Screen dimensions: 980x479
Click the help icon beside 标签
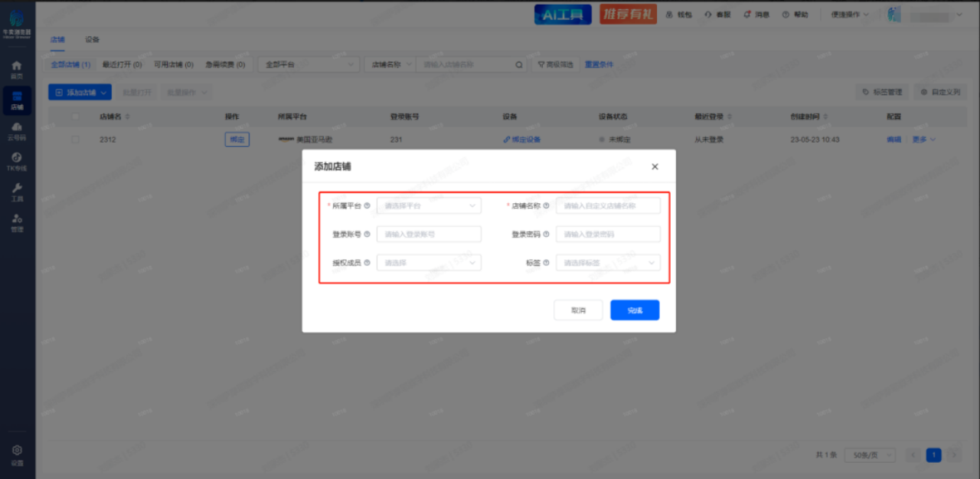pyautogui.click(x=546, y=262)
